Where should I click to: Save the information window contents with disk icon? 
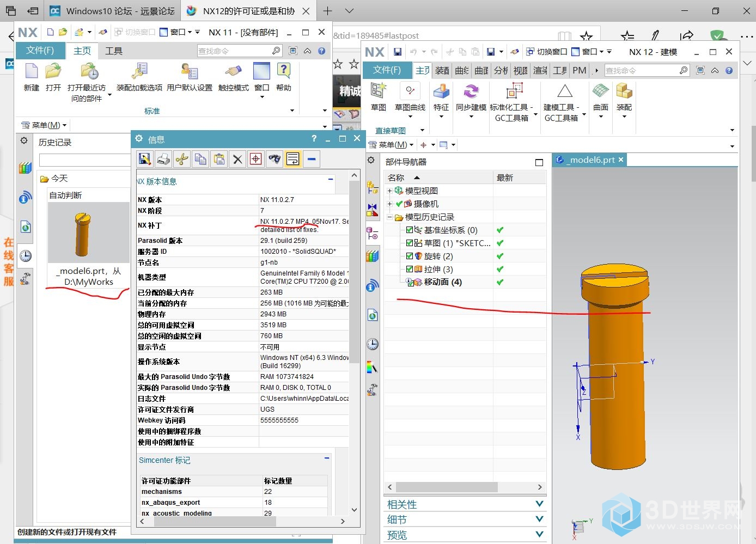tap(145, 159)
